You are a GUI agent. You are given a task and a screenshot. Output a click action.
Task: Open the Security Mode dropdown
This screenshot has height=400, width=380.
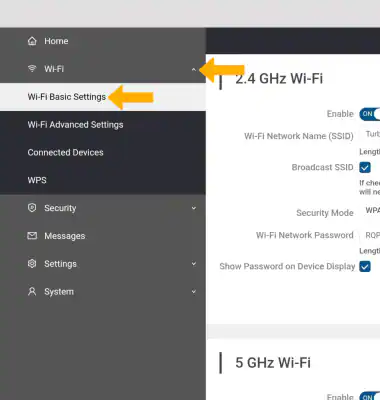point(370,211)
